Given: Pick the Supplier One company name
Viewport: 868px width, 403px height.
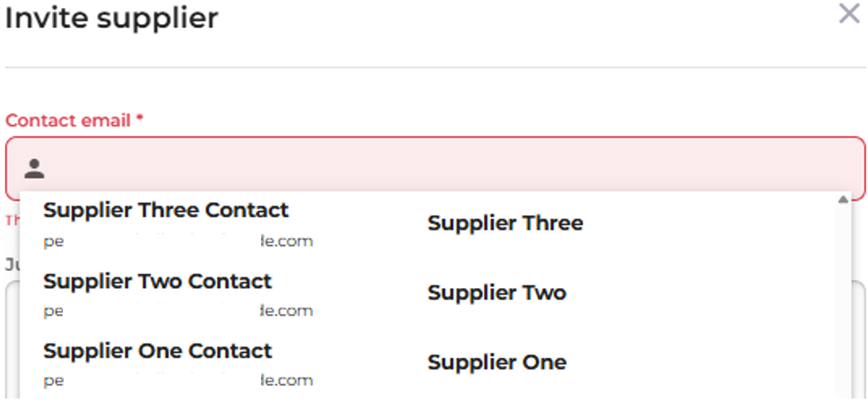Looking at the screenshot, I should coord(496,363).
